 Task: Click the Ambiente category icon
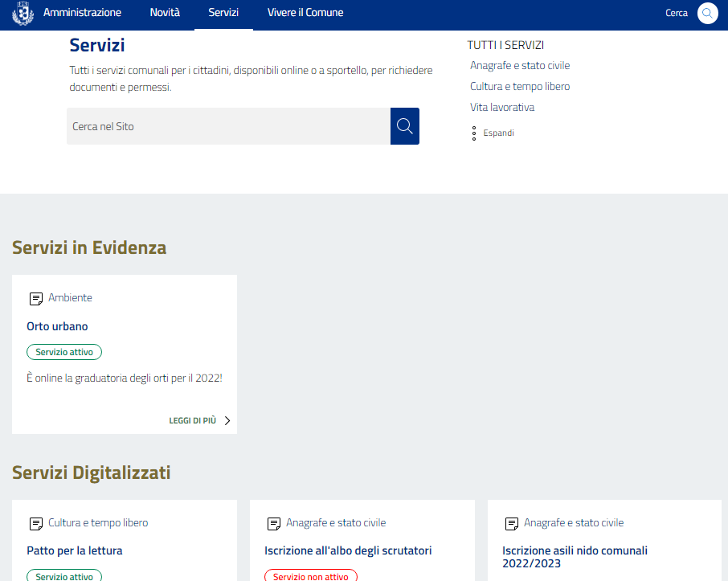point(36,299)
